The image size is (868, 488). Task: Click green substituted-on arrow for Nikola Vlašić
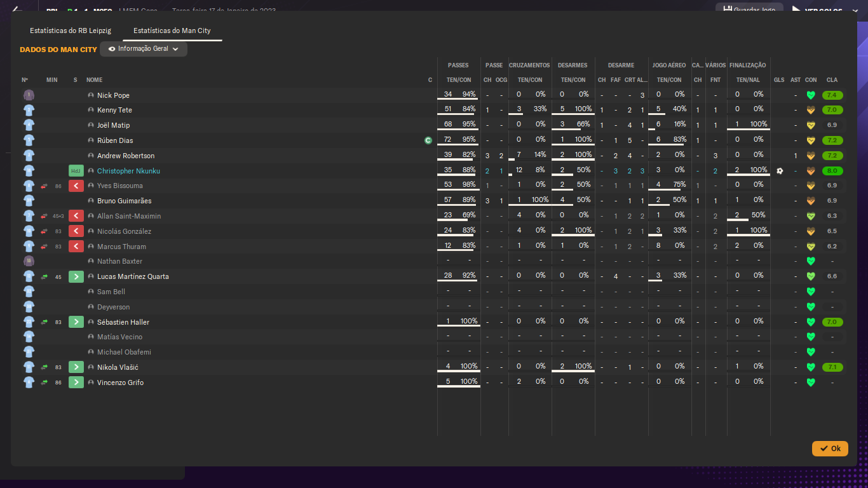tap(76, 367)
